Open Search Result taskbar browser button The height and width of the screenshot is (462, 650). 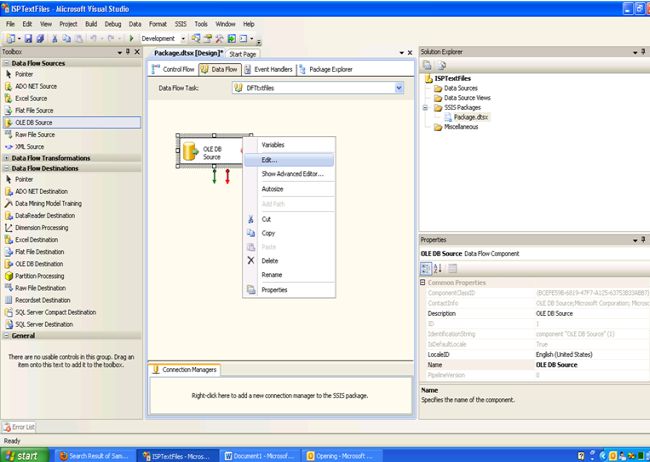coord(94,456)
